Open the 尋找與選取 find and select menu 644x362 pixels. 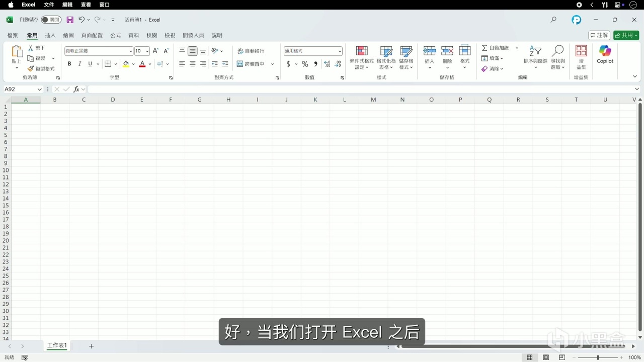click(x=558, y=57)
